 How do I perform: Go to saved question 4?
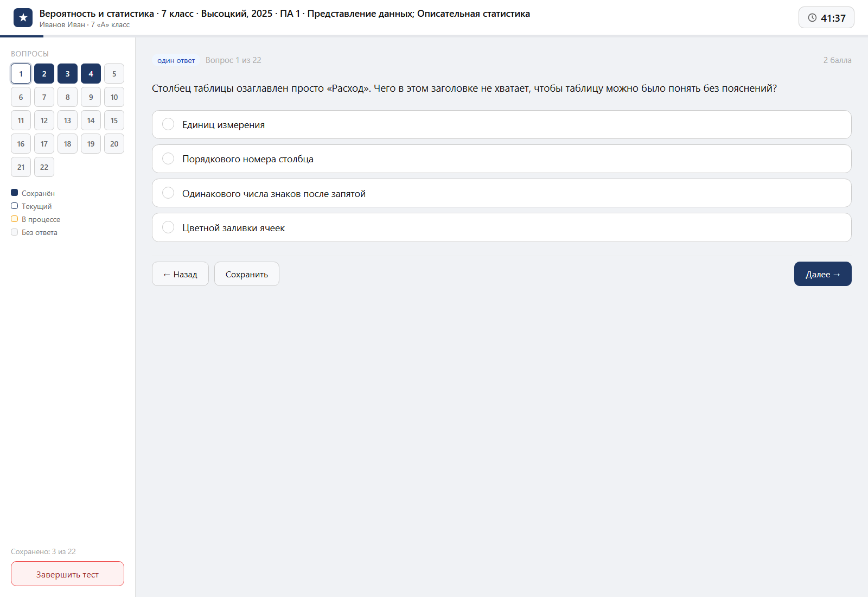pyautogui.click(x=91, y=74)
